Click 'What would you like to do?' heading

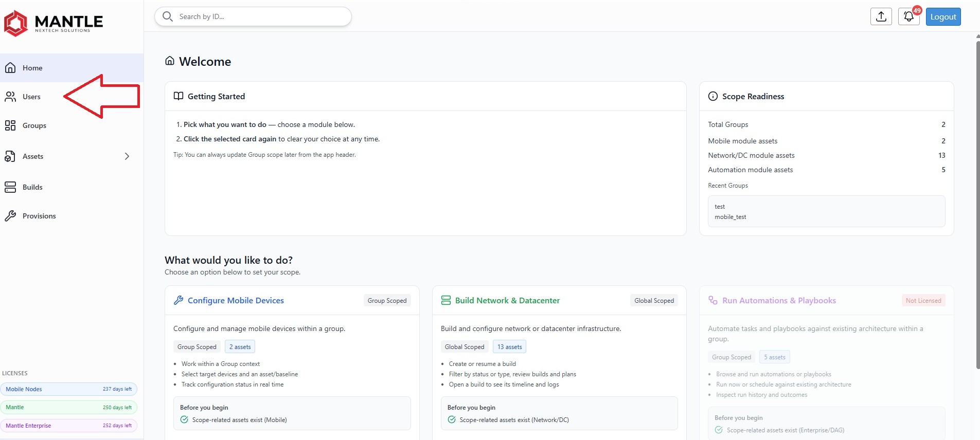pos(228,260)
